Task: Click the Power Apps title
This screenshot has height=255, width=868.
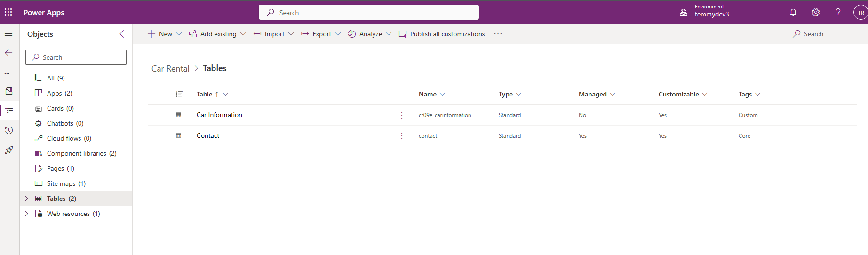Action: pos(44,13)
